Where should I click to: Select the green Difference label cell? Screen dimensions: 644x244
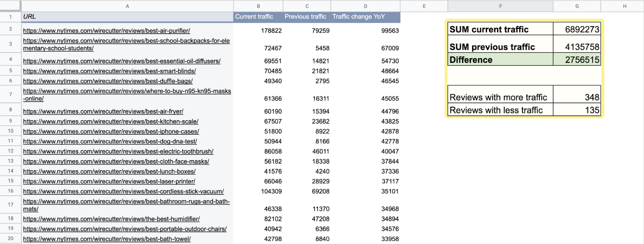[x=500, y=59]
